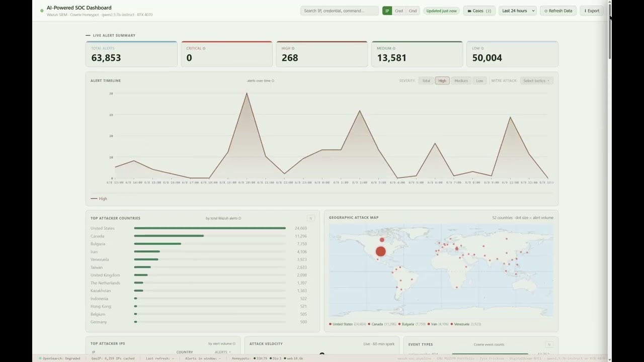Toggle Venezuela in the map legend
644x362 pixels.
[x=466, y=324]
